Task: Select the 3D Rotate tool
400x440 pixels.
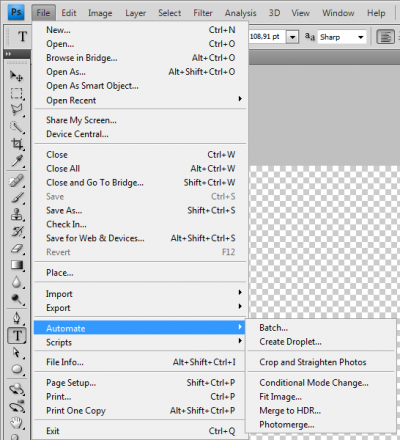Action: click(x=16, y=389)
